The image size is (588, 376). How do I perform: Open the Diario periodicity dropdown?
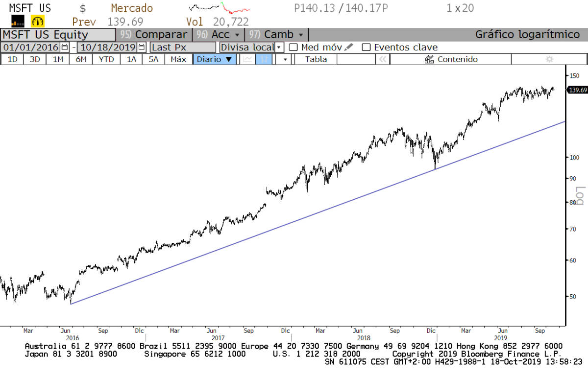point(215,59)
